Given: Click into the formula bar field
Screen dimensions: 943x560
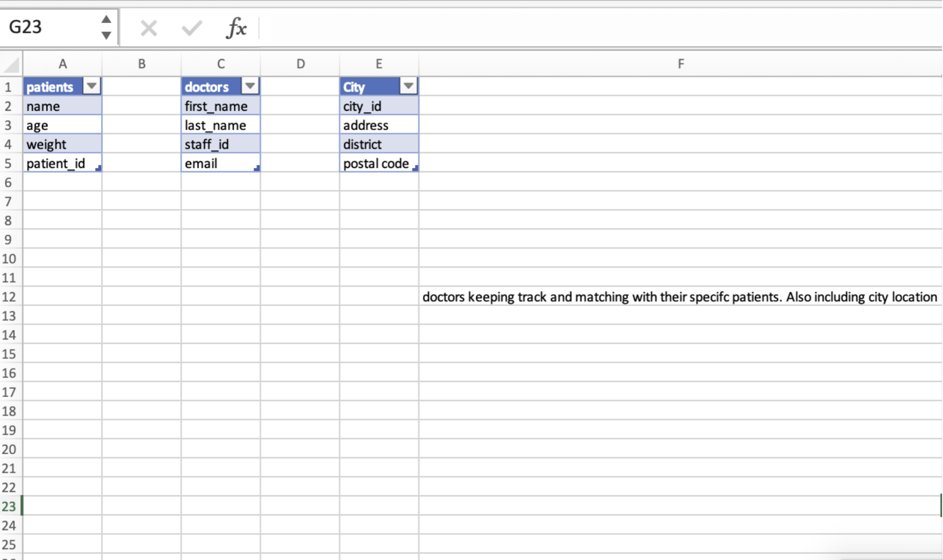Looking at the screenshot, I should [x=585, y=28].
